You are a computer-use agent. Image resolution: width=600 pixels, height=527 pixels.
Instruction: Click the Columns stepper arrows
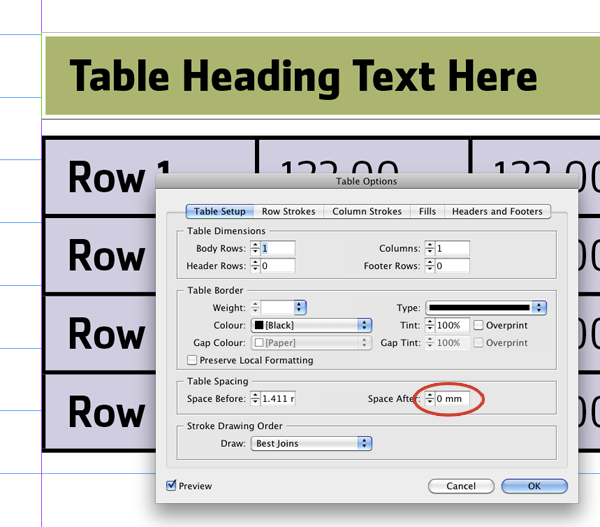(x=430, y=248)
